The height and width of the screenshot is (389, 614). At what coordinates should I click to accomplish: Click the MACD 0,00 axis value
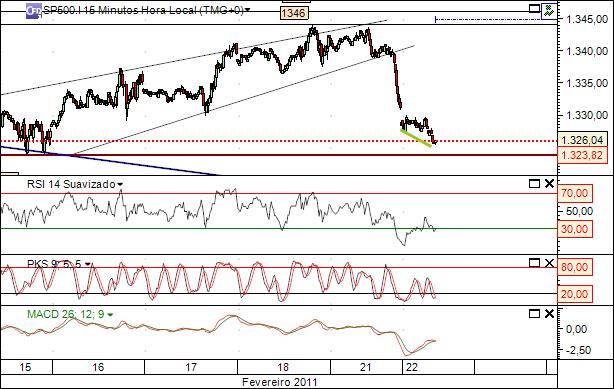[x=577, y=329]
